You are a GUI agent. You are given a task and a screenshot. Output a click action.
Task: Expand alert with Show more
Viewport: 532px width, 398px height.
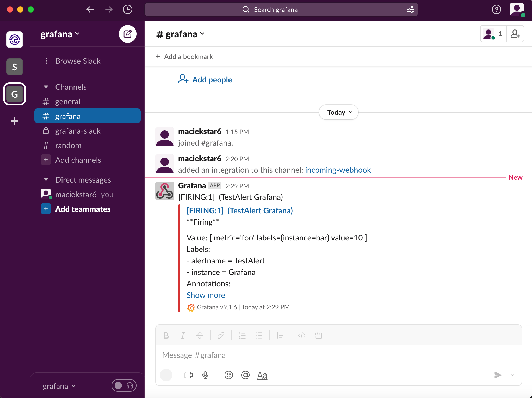coord(206,295)
